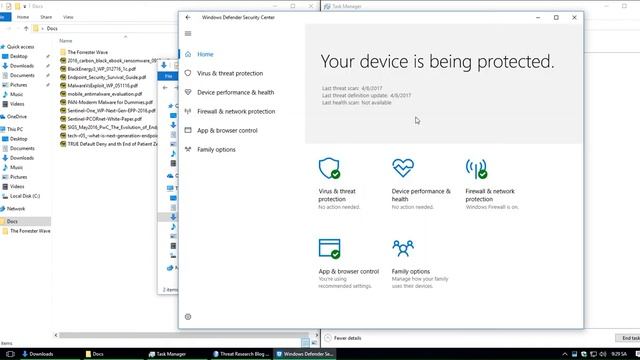Click the Home icon in the sidebar
The width and height of the screenshot is (640, 360).
188,54
